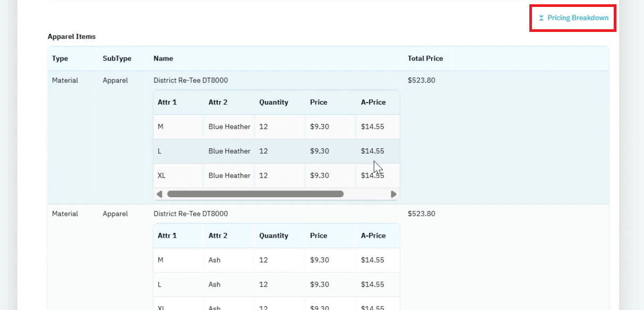The image size is (644, 310).
Task: Click Price header in Ash table
Action: coord(319,236)
